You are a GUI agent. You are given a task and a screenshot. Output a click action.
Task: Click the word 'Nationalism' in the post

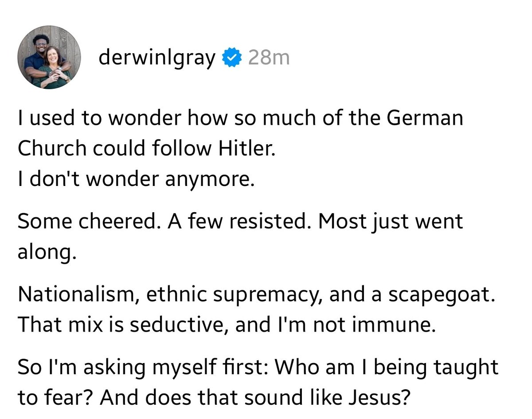(x=76, y=294)
